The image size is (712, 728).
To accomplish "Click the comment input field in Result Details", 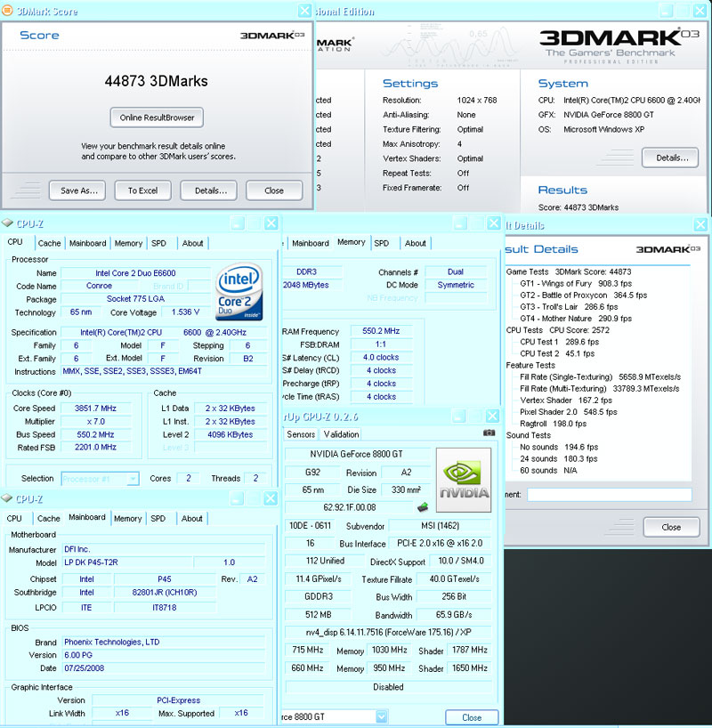I will click(610, 495).
